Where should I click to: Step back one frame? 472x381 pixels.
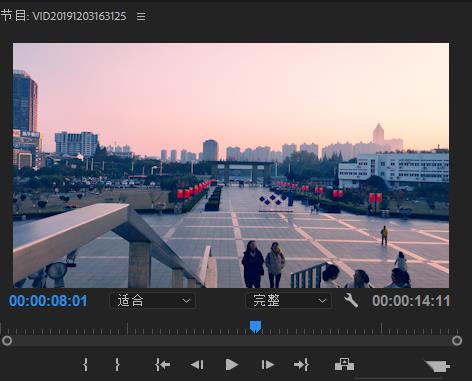tap(197, 365)
